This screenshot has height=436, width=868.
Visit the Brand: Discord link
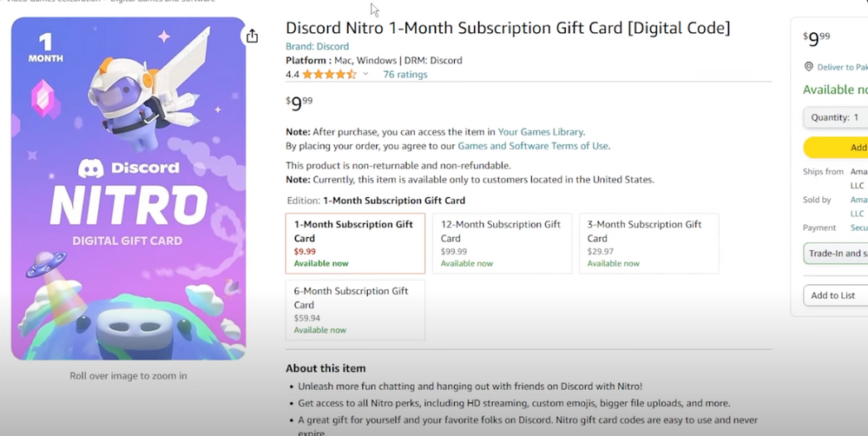point(317,46)
